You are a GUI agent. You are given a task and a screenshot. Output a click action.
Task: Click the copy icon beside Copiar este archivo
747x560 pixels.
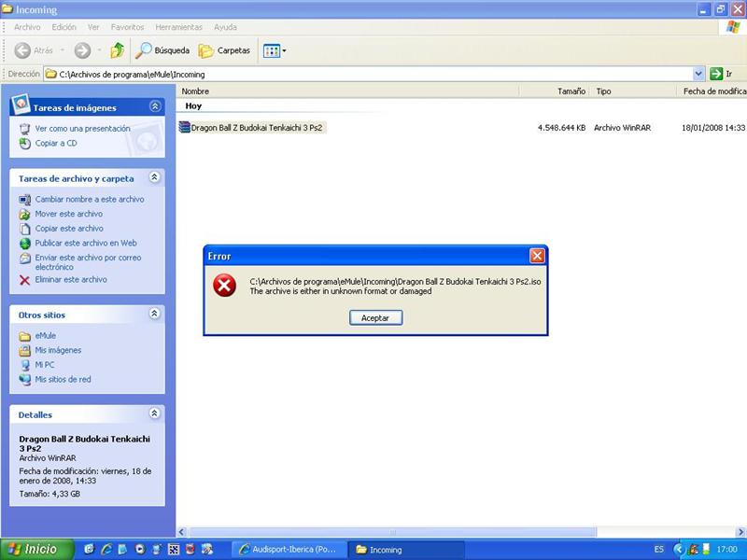(25, 229)
